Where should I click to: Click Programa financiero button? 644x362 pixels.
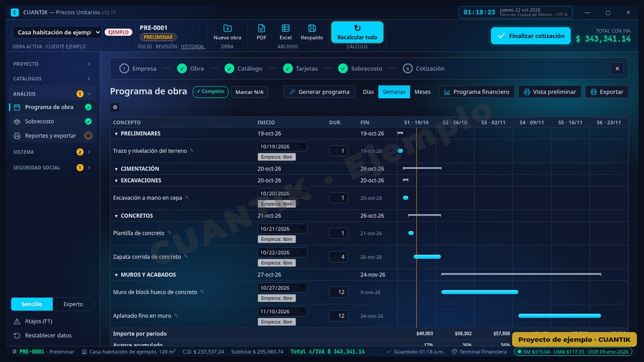[476, 92]
